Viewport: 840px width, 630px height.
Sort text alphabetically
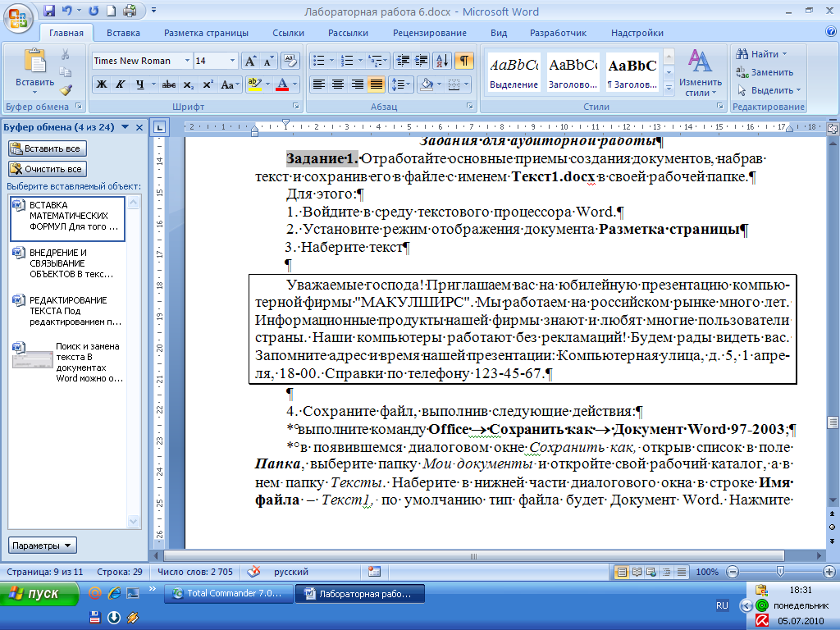click(442, 61)
